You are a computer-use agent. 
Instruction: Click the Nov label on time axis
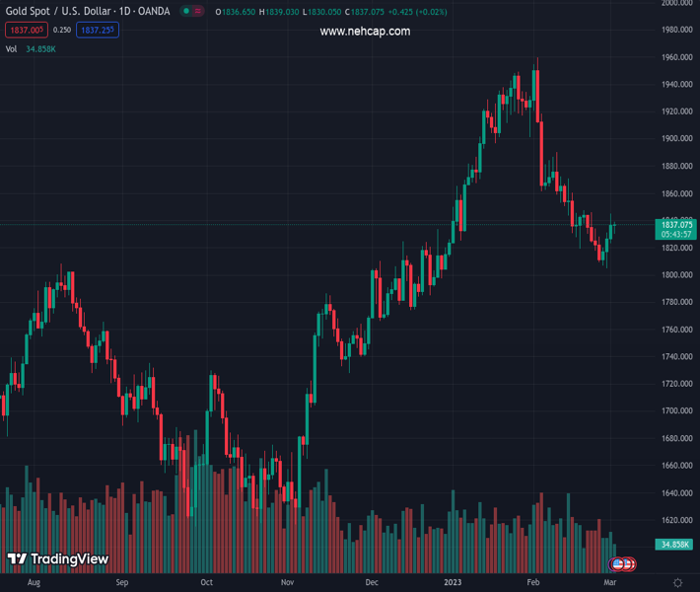[285, 583]
